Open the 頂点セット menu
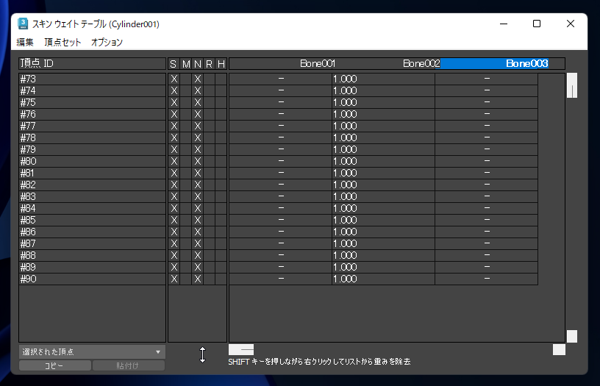Image resolution: width=600 pixels, height=386 pixels. [62, 42]
